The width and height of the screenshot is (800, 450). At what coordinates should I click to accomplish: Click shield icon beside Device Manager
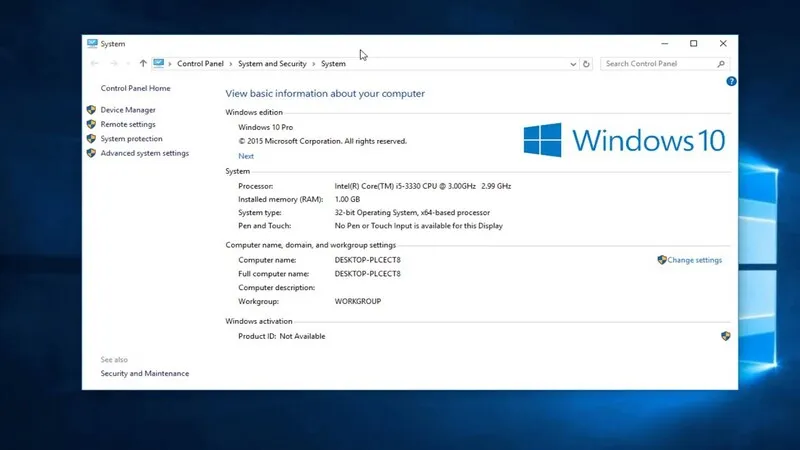coord(91,110)
